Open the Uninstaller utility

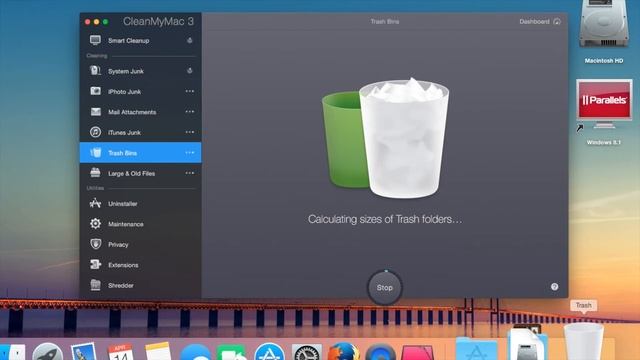click(x=140, y=204)
